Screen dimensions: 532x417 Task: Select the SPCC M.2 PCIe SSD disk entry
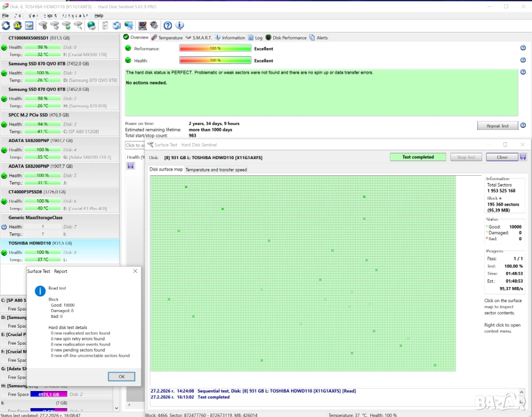[31, 115]
